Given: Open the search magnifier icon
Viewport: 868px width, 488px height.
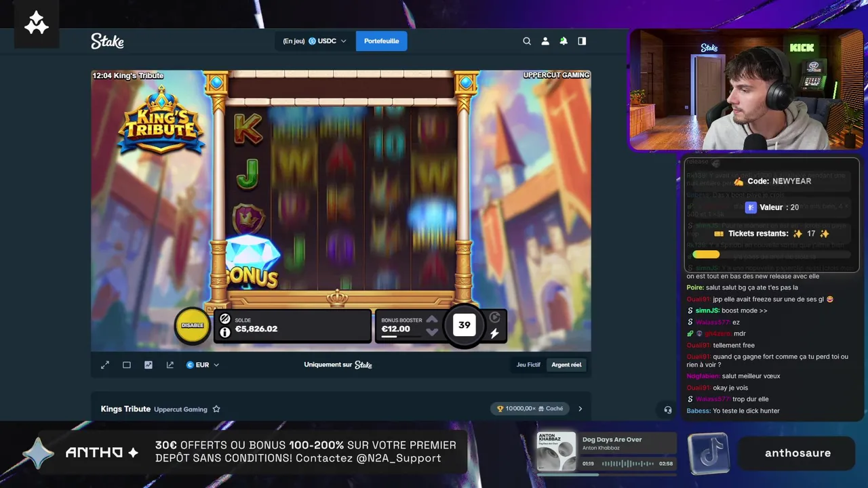Looking at the screenshot, I should pyautogui.click(x=527, y=41).
